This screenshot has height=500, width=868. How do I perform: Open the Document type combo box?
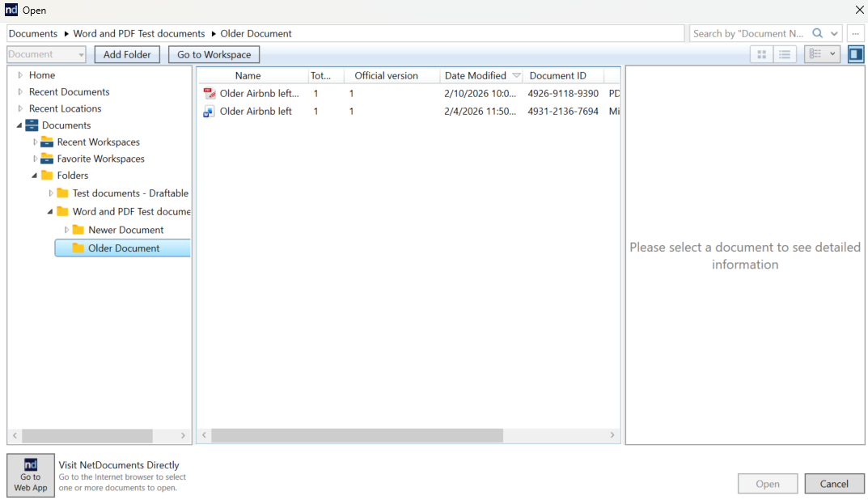pyautogui.click(x=46, y=54)
